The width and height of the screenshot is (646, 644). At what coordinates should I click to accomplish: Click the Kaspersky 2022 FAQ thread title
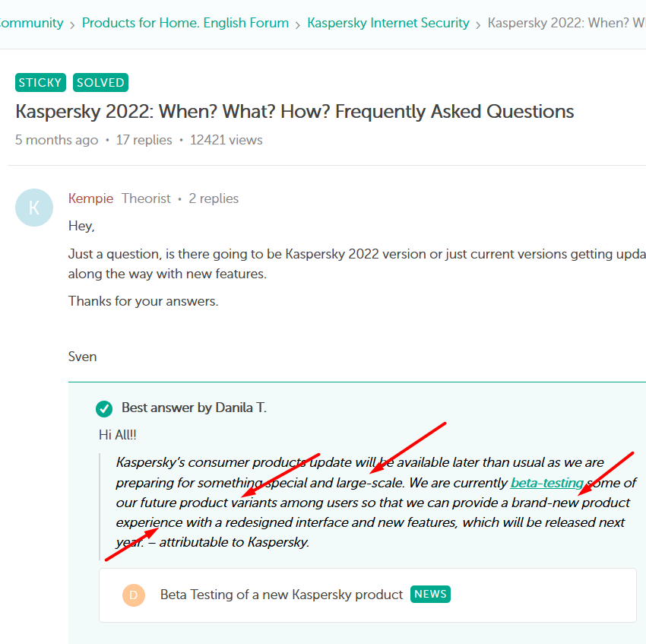294,112
